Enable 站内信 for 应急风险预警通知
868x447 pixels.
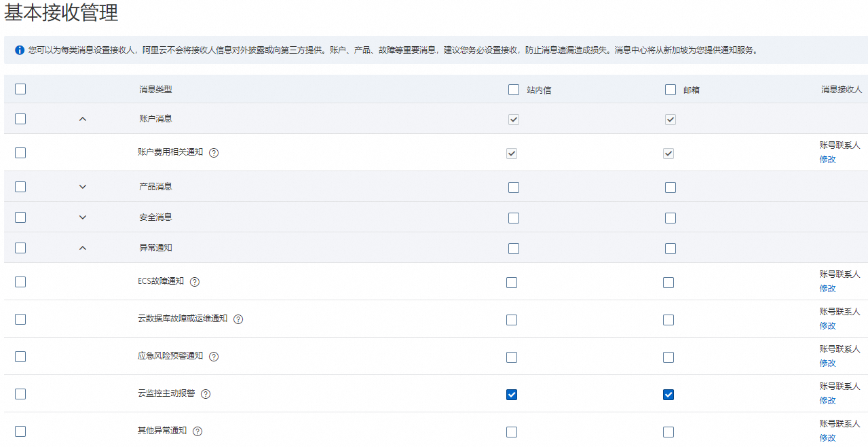[512, 357]
